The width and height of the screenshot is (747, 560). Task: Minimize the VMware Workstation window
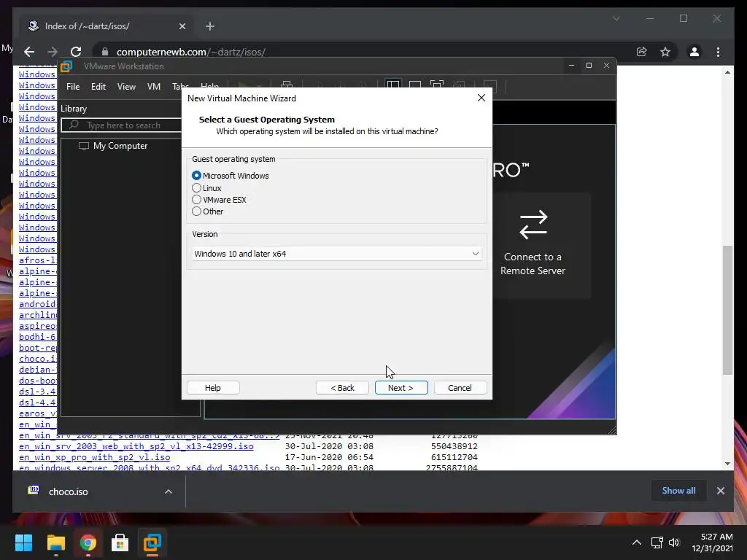(571, 65)
